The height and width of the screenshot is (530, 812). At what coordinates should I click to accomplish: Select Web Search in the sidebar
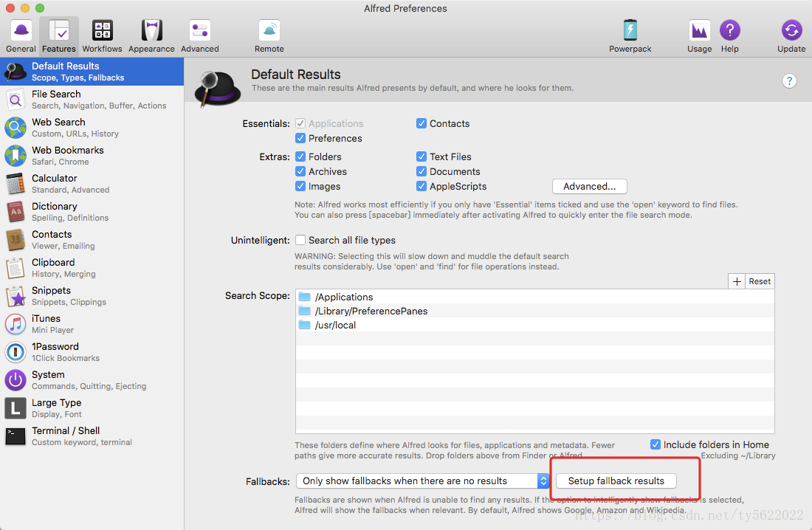pyautogui.click(x=92, y=128)
